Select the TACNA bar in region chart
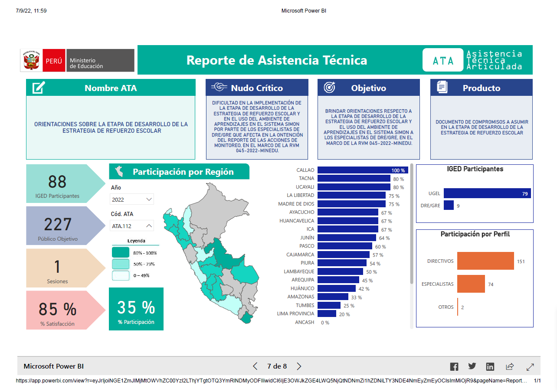 click(x=354, y=178)
